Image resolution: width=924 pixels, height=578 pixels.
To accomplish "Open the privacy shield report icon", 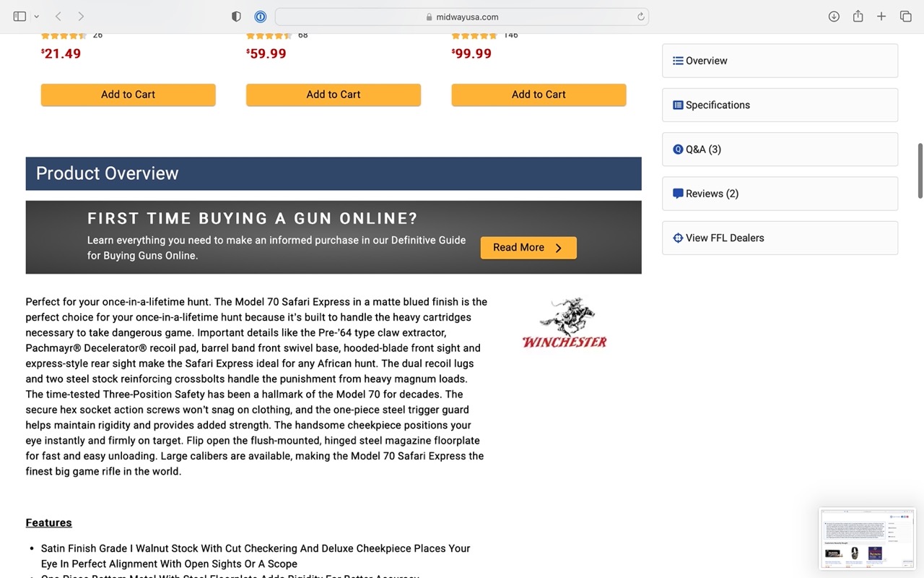I will click(236, 16).
